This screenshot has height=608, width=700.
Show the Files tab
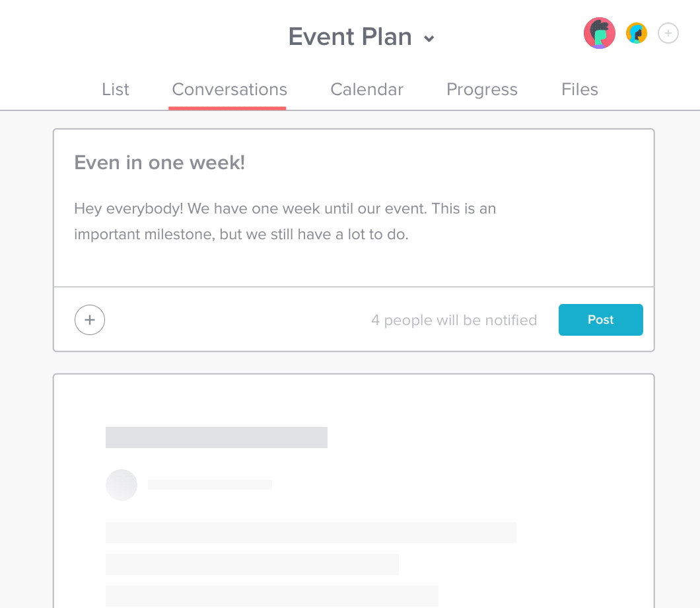(x=580, y=89)
